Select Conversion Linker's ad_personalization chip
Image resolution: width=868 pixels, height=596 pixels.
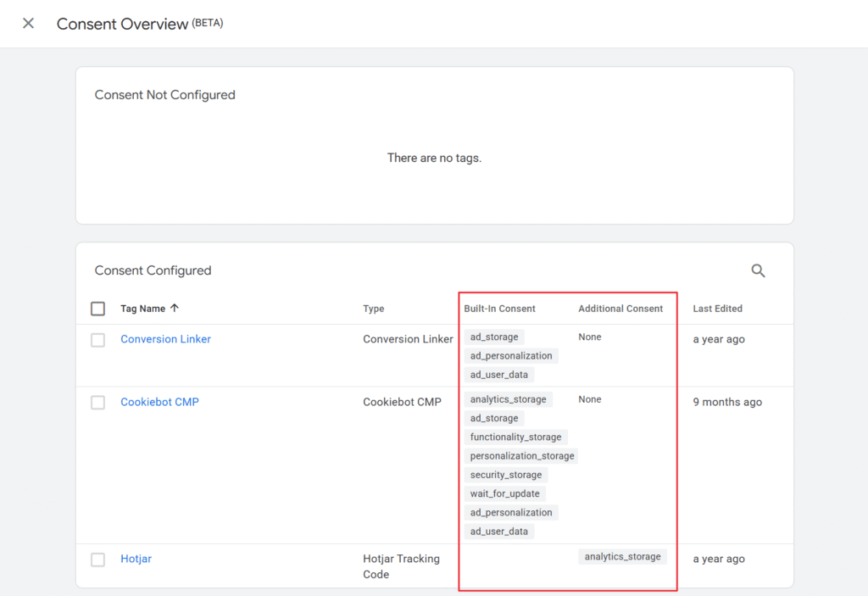click(x=511, y=355)
